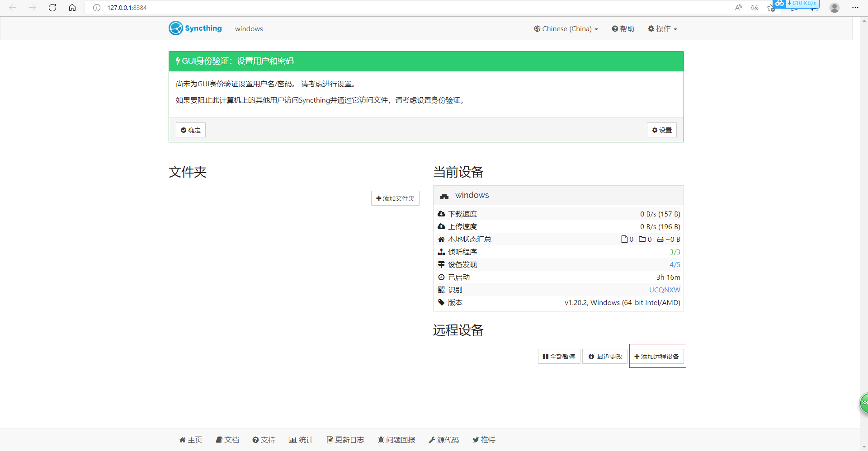Show the UCQNXW device ID

(665, 290)
